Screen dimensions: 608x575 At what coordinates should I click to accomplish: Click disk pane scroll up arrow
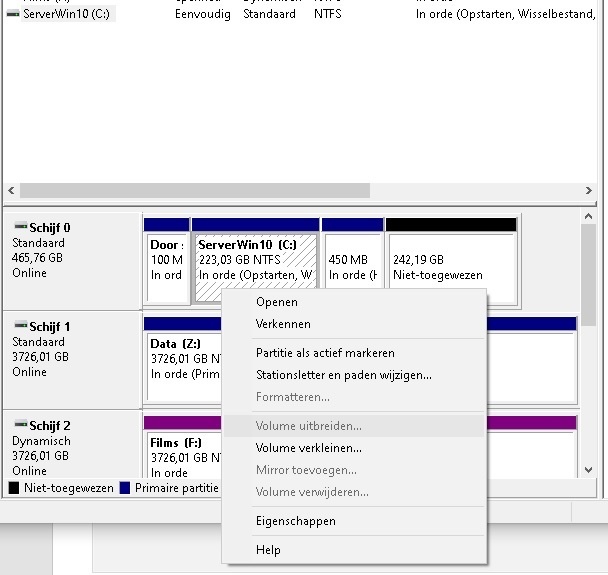[x=588, y=216]
